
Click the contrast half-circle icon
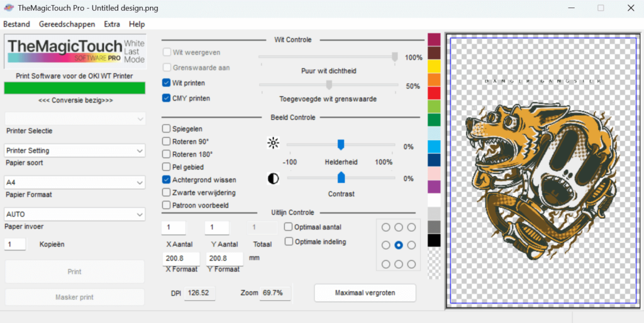tap(273, 178)
